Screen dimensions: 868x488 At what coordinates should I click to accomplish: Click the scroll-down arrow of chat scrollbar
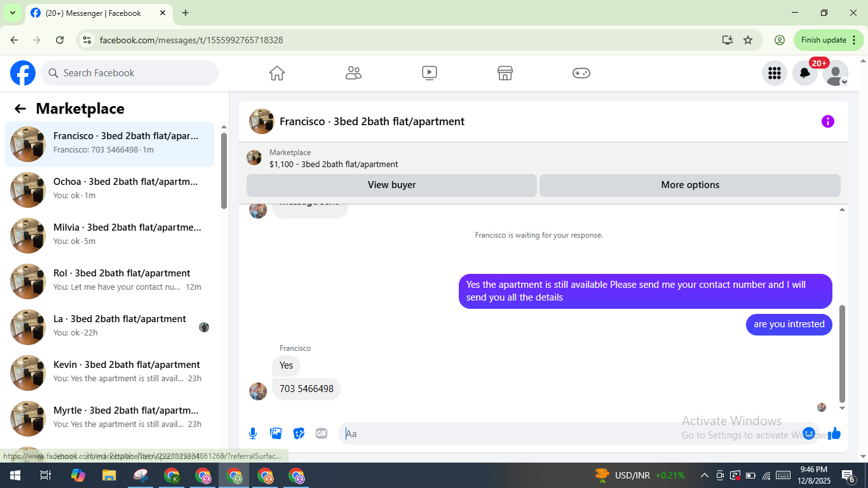[x=843, y=408]
